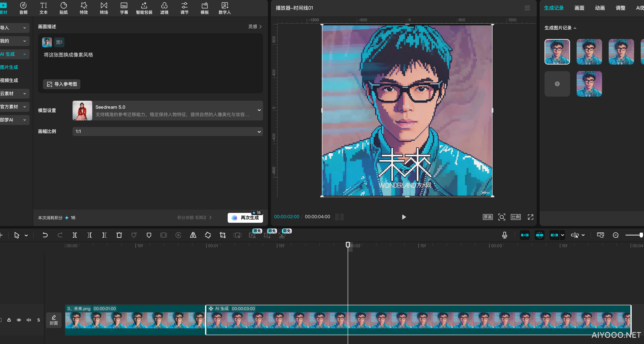This screenshot has width=644, height=344.
Task: Open the 智能包装 smart packaging panel
Action: click(144, 8)
